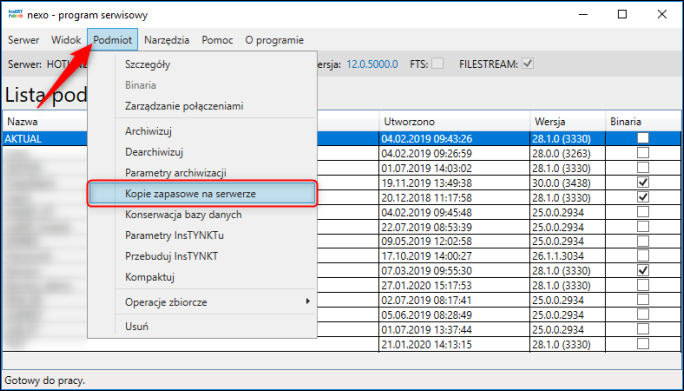The width and height of the screenshot is (684, 391).
Task: Open the Narzędzia menu
Action: pos(167,40)
